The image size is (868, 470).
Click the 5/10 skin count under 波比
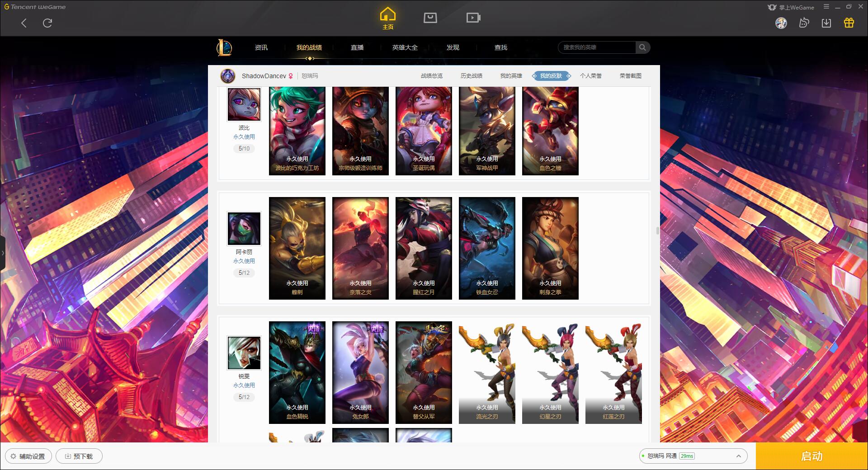[x=244, y=149]
